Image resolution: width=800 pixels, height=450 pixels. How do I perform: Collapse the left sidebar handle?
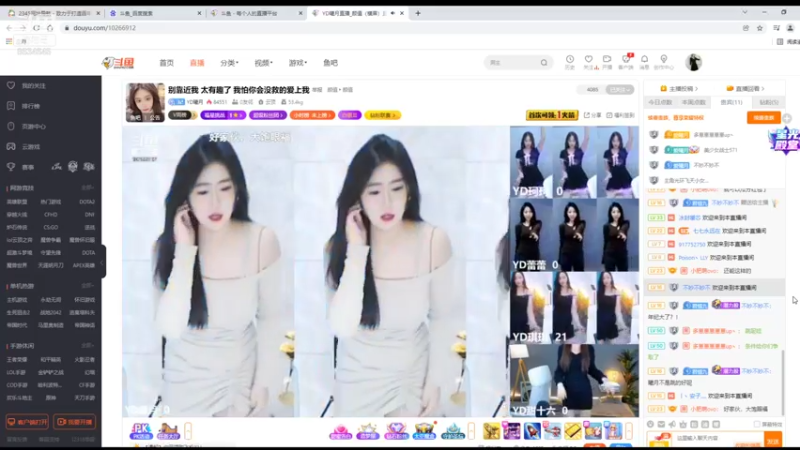point(102,262)
